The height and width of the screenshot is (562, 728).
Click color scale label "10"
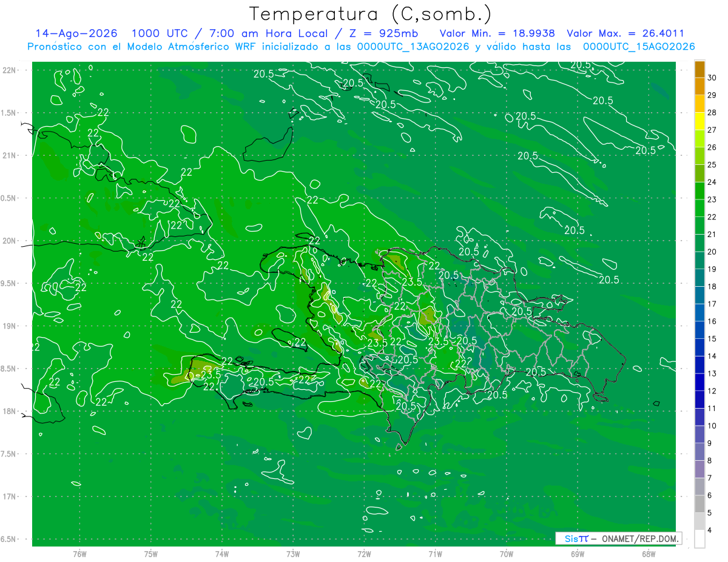[x=712, y=426]
